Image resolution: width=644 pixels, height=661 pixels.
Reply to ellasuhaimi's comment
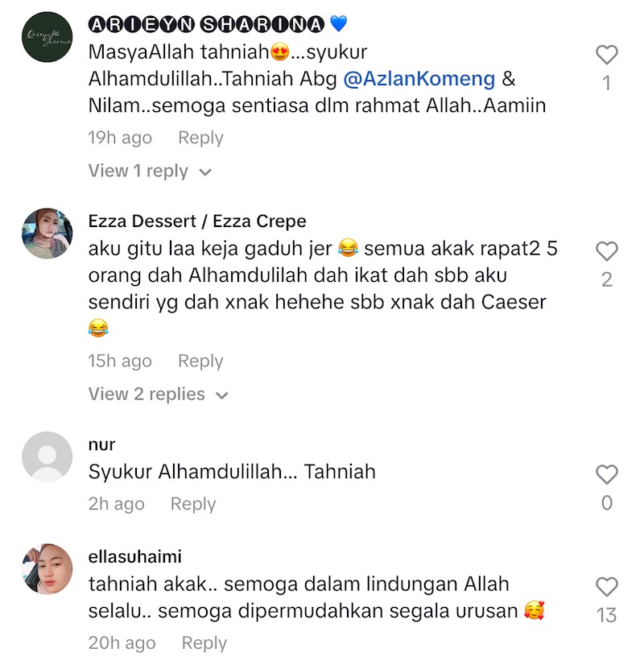[204, 643]
